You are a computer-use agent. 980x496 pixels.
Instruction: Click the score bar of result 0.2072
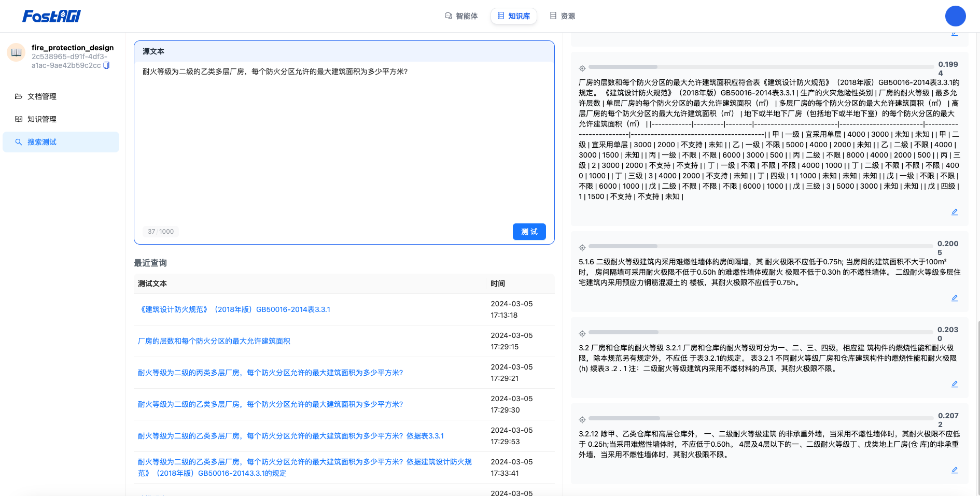pyautogui.click(x=761, y=418)
